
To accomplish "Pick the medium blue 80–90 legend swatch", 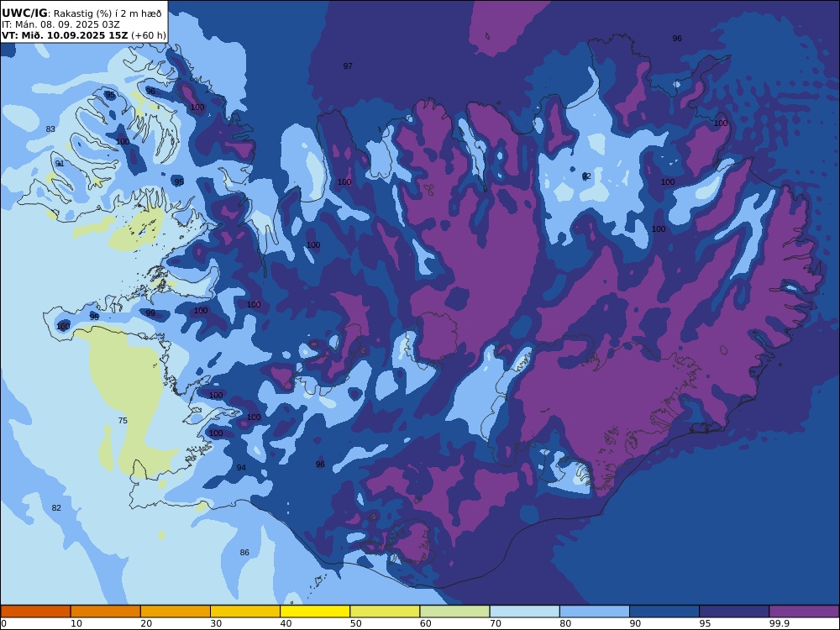I will click(595, 612).
